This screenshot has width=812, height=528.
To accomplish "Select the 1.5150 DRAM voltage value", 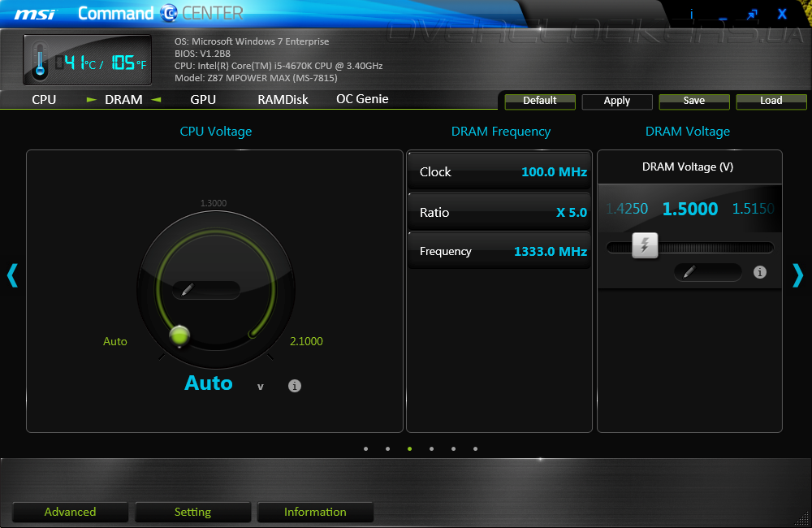I will (x=754, y=209).
